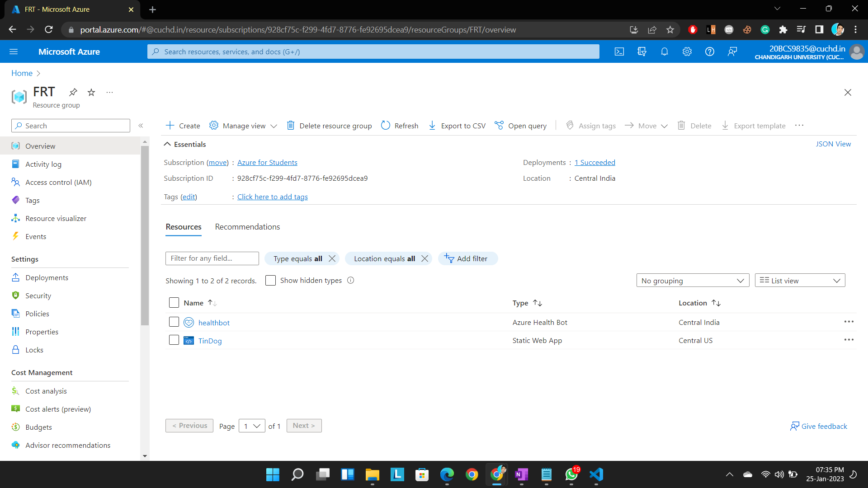
Task: Open Activity log in the sidebar menu
Action: (43, 164)
